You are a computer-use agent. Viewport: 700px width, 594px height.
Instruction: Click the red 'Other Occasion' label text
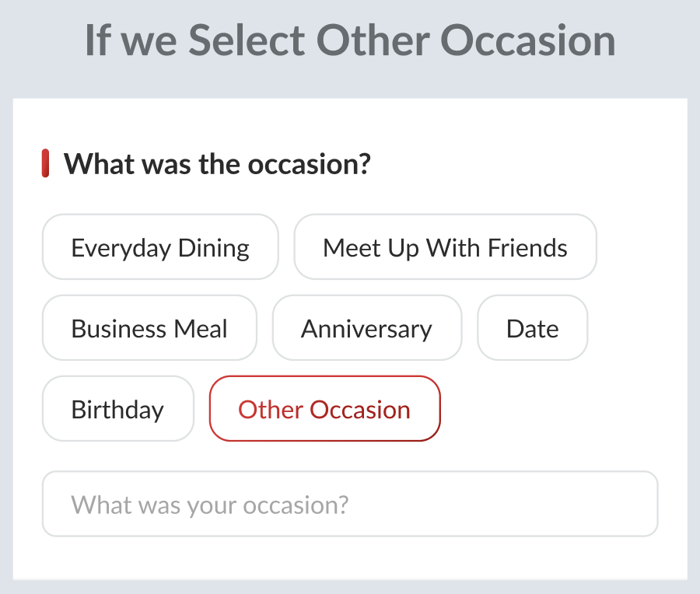[x=324, y=409]
